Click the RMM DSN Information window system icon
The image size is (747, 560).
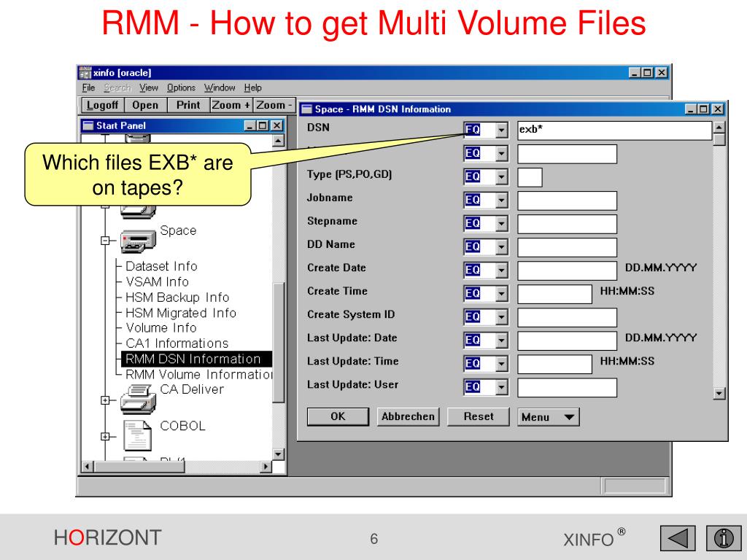[307, 109]
